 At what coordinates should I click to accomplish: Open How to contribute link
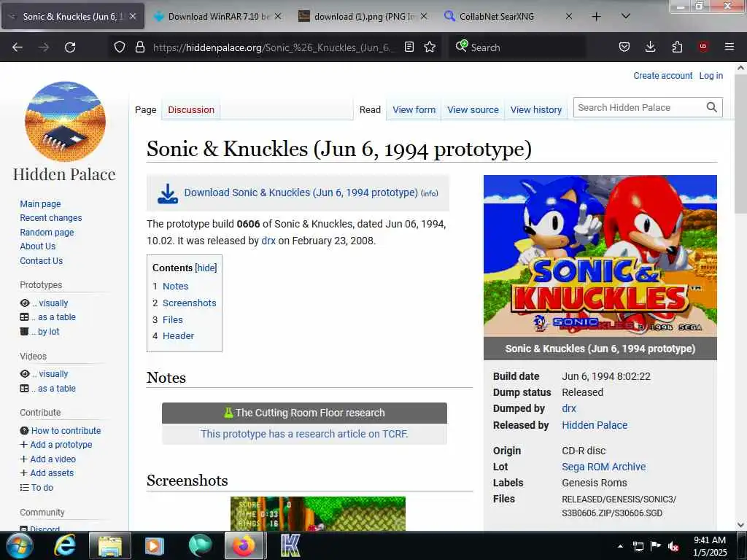(x=66, y=431)
